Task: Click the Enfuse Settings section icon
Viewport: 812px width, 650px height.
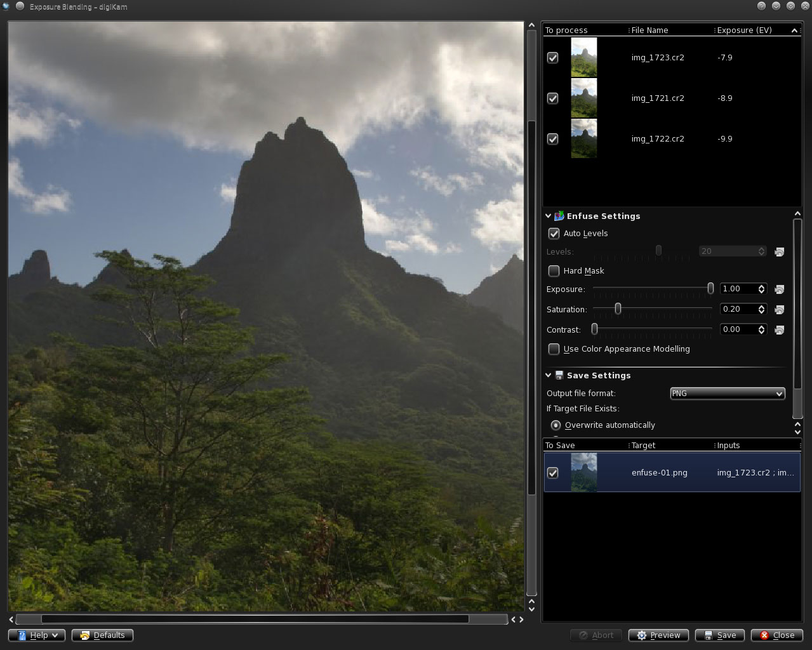Action: point(558,216)
